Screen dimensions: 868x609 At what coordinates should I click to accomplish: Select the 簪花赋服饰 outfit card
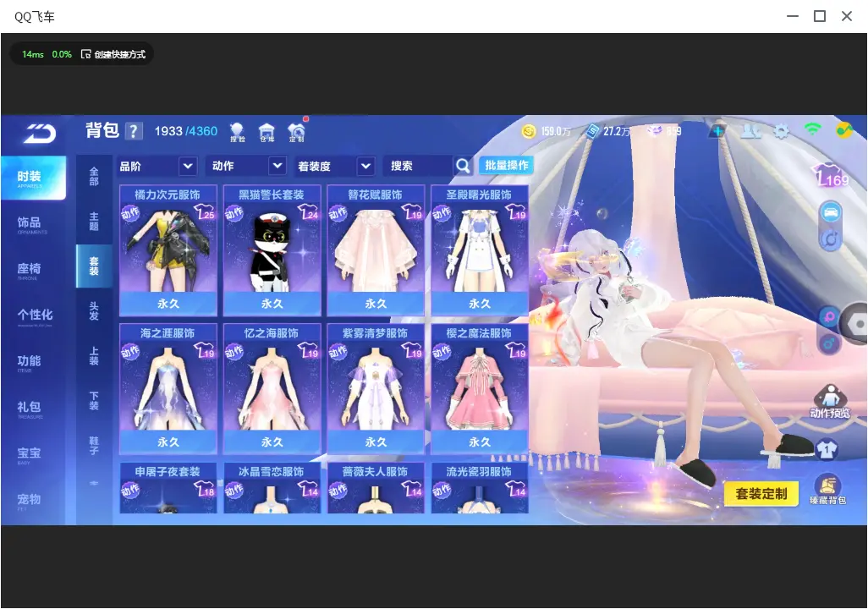(x=376, y=251)
